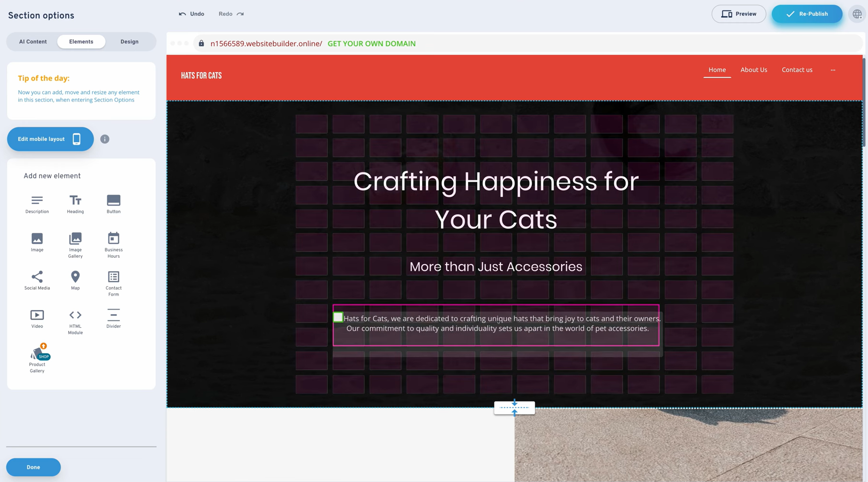Add a Contact Form element
This screenshot has width=868, height=482.
(113, 283)
